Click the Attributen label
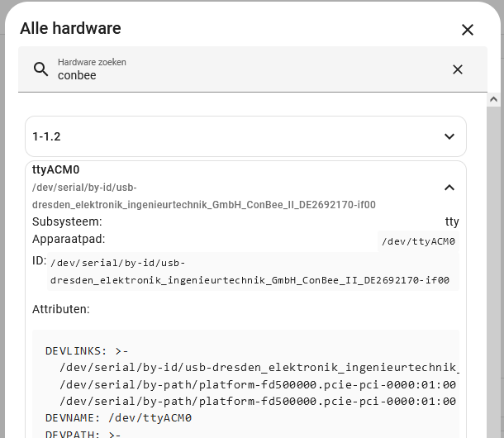 [61, 309]
